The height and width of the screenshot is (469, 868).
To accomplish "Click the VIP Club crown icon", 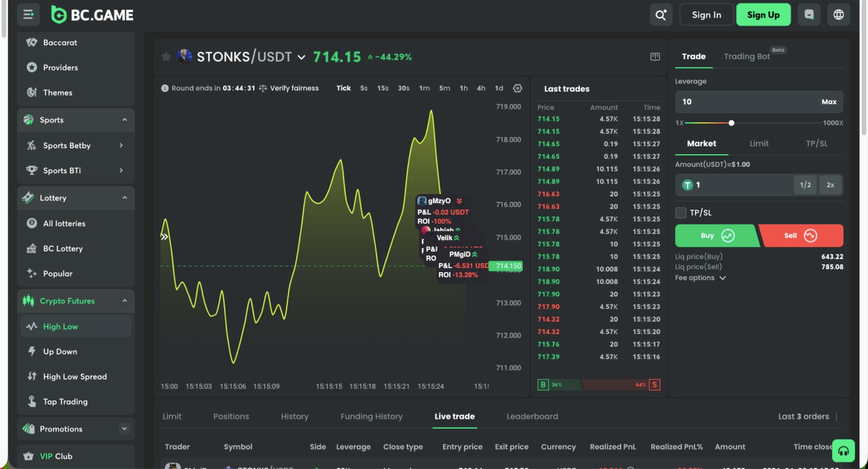I will point(28,456).
